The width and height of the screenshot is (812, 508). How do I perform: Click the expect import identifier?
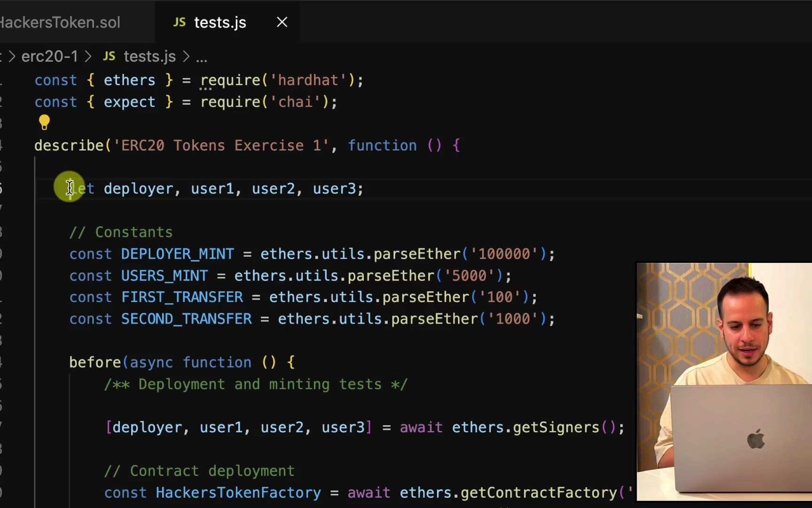click(129, 102)
